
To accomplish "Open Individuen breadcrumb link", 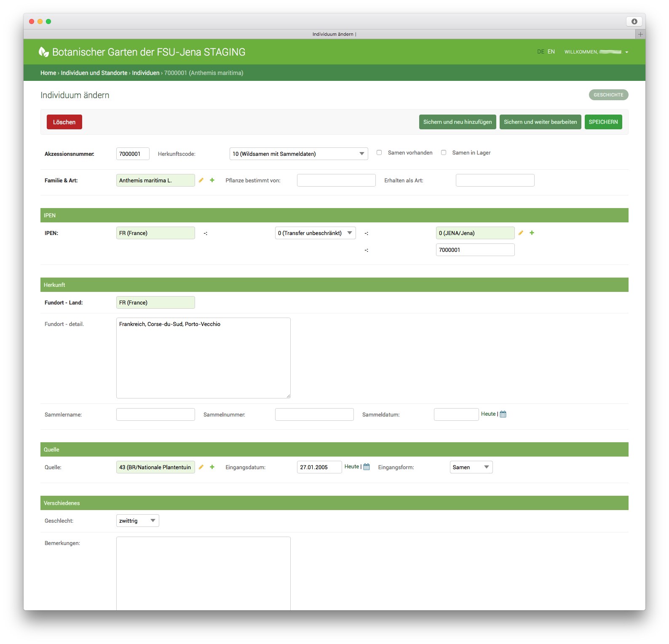I will [146, 73].
